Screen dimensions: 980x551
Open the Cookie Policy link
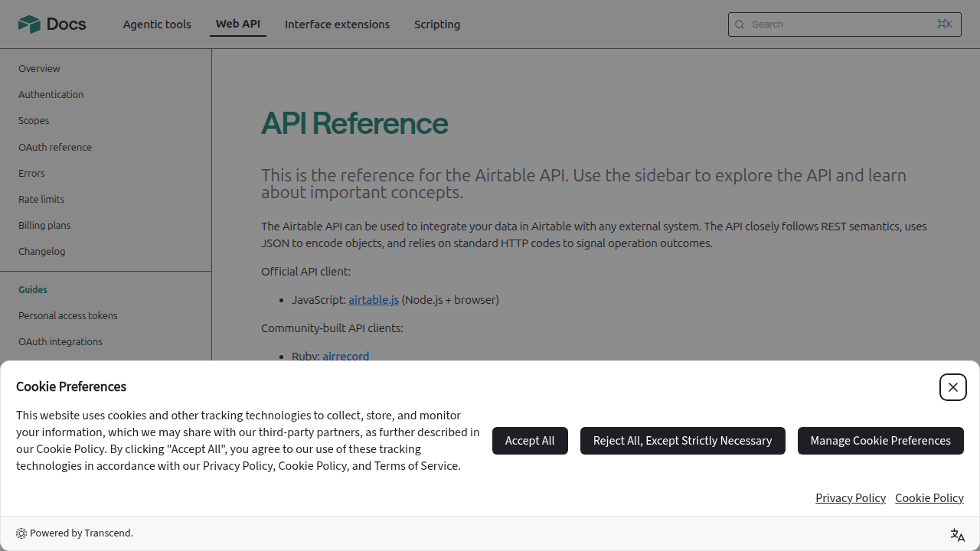click(x=929, y=498)
